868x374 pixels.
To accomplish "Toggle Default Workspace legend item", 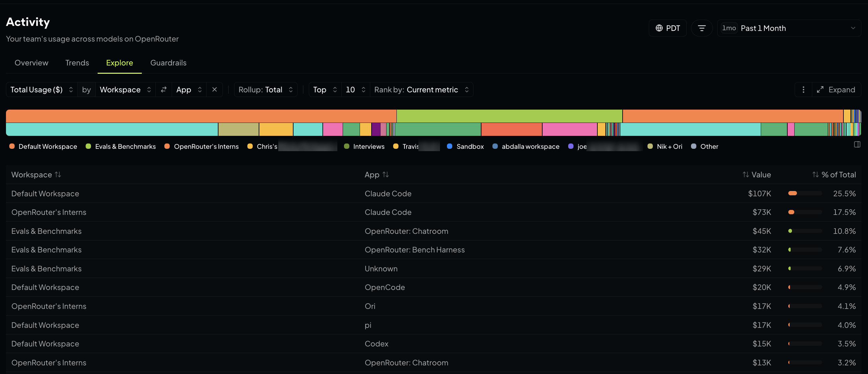I will pyautogui.click(x=43, y=146).
